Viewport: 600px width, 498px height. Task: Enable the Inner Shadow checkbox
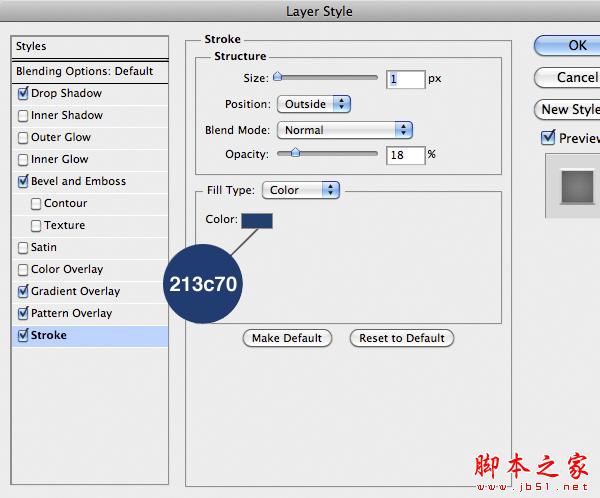coord(23,116)
